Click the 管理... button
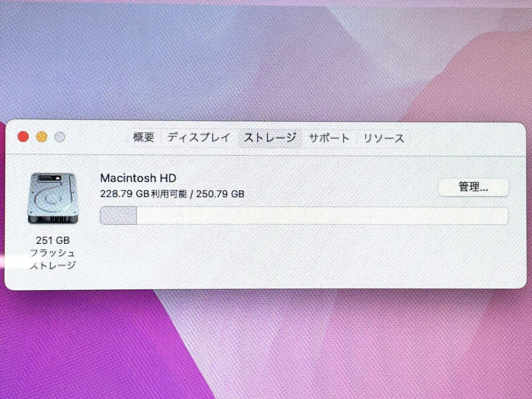532x399 pixels. [x=474, y=188]
